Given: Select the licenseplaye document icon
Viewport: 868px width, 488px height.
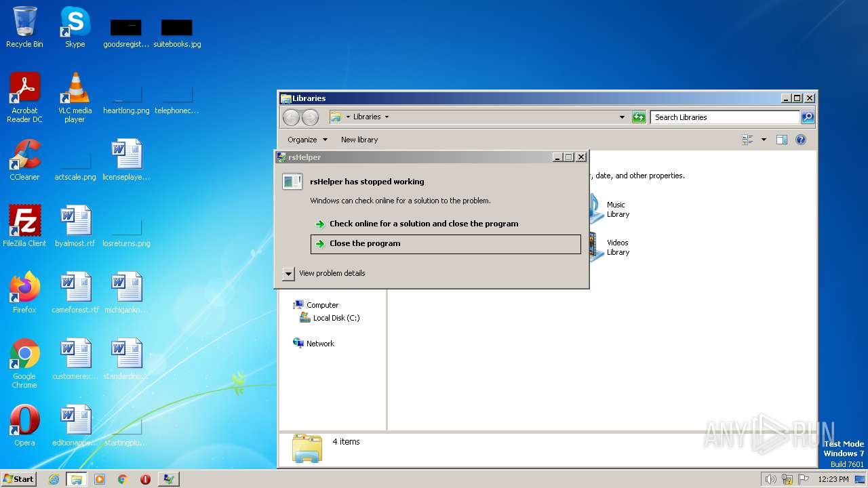Looking at the screenshot, I should click(x=126, y=160).
